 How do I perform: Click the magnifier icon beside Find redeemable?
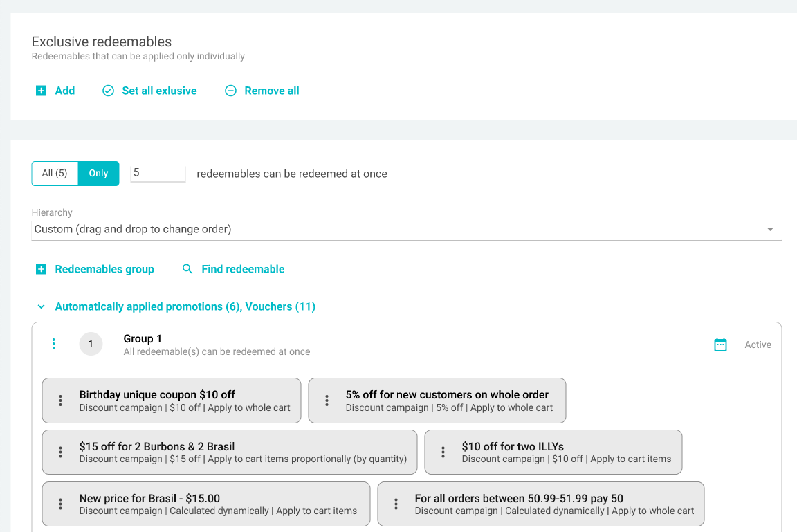tap(187, 269)
